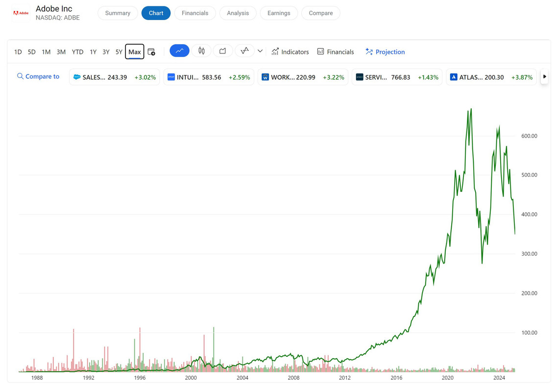
Task: Switch to area chart type
Action: tap(223, 51)
